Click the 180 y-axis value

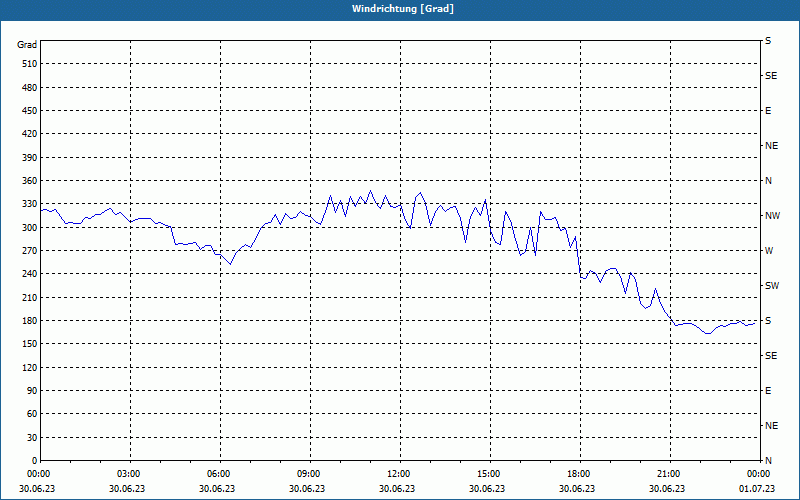(x=30, y=320)
